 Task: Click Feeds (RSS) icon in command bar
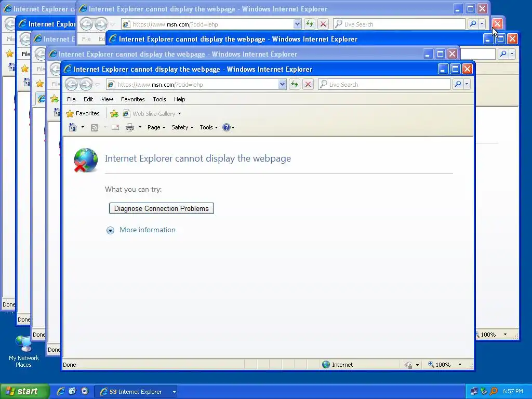[95, 128]
